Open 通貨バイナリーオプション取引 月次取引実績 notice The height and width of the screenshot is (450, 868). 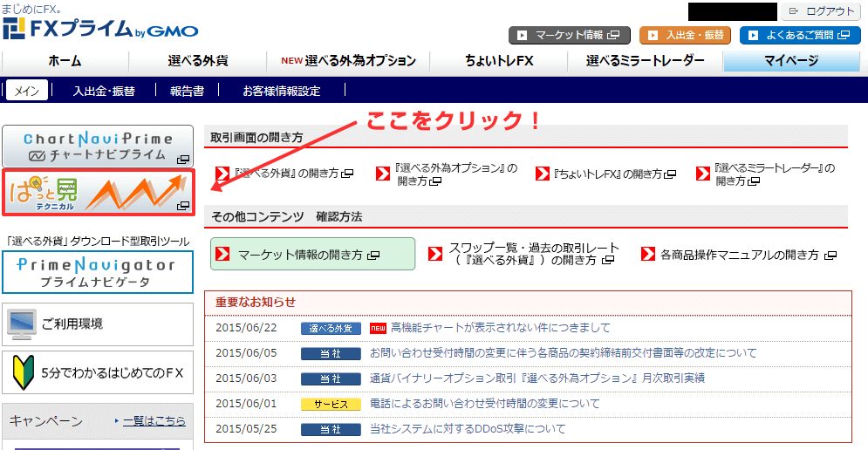click(x=537, y=378)
